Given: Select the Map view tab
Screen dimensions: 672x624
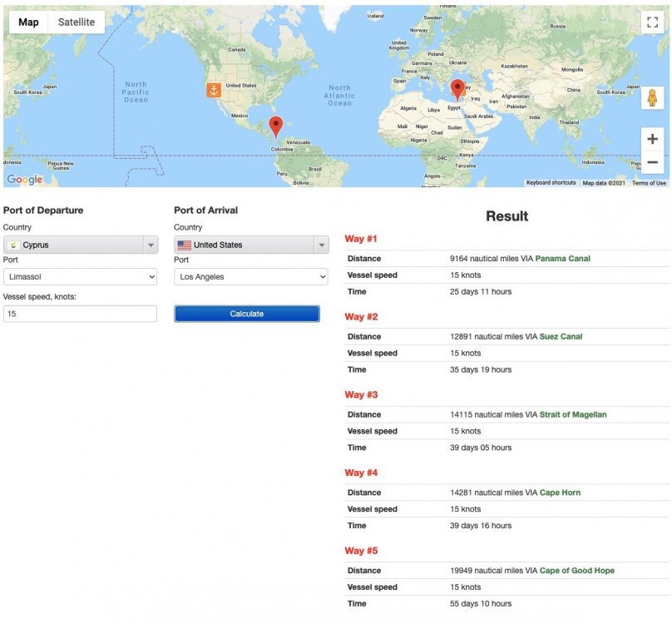Looking at the screenshot, I should (29, 22).
